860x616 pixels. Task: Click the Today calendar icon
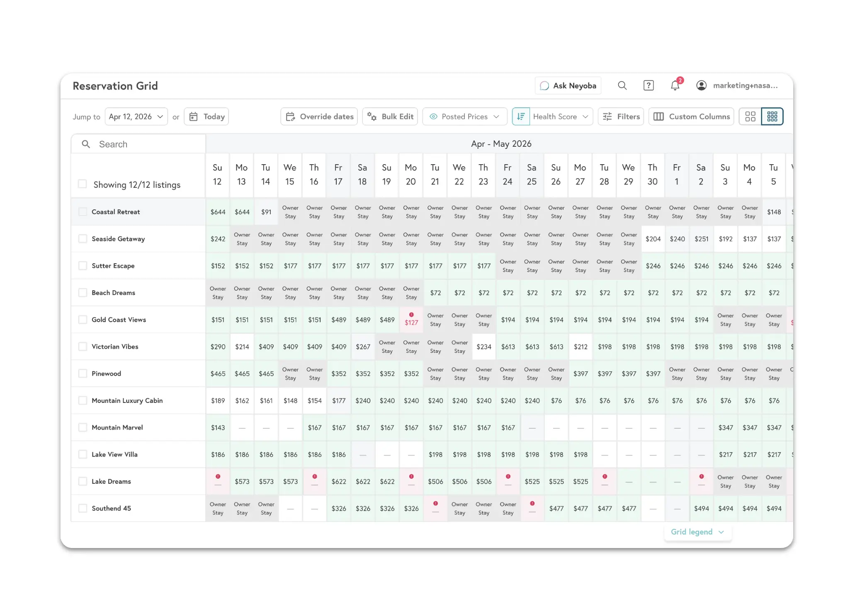click(x=194, y=116)
